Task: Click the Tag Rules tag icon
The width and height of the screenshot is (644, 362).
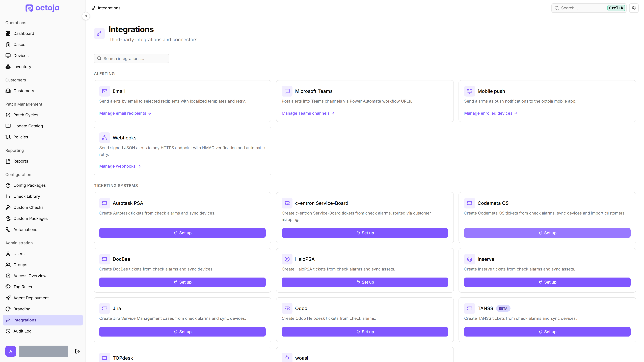Action: pos(8,287)
